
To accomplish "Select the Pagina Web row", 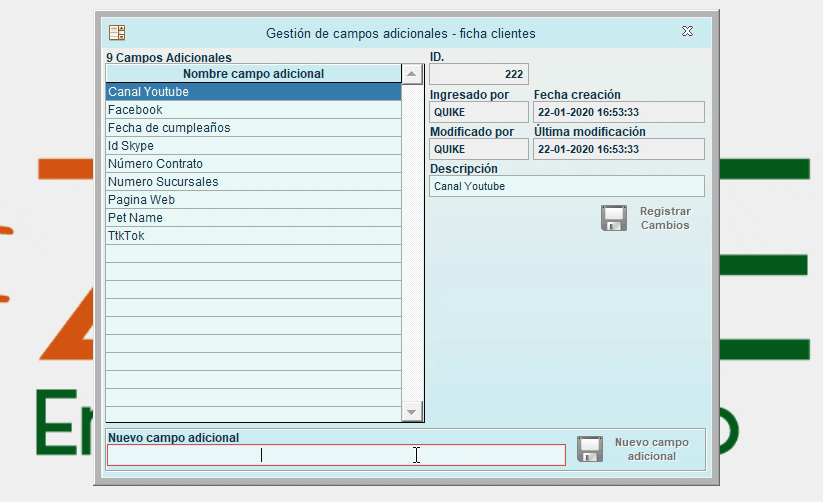I will (254, 200).
